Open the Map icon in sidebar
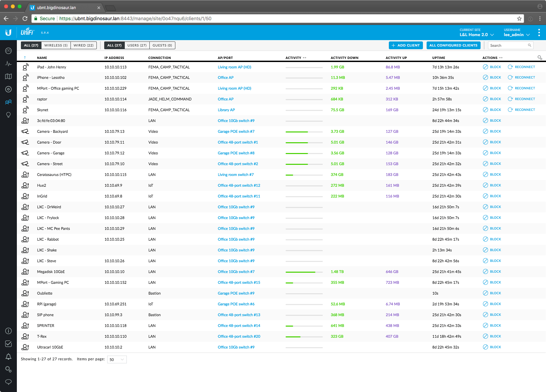Image resolution: width=546 pixels, height=392 pixels. pos(8,77)
